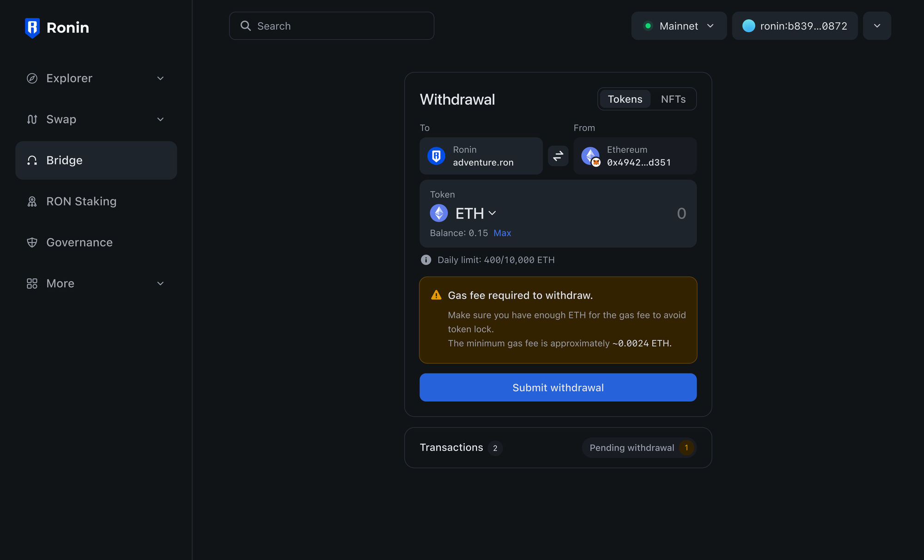Click the gas fee warning triangle icon
924x560 pixels.
click(436, 295)
